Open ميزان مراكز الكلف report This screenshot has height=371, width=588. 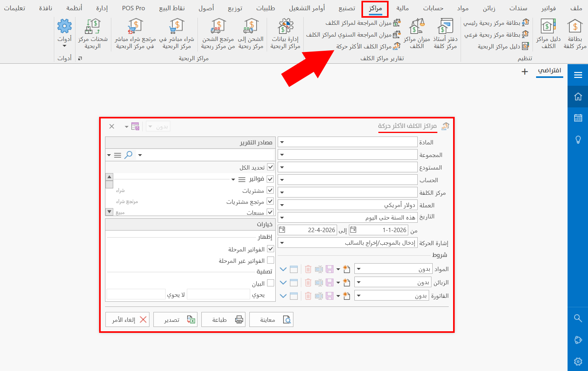tap(417, 35)
